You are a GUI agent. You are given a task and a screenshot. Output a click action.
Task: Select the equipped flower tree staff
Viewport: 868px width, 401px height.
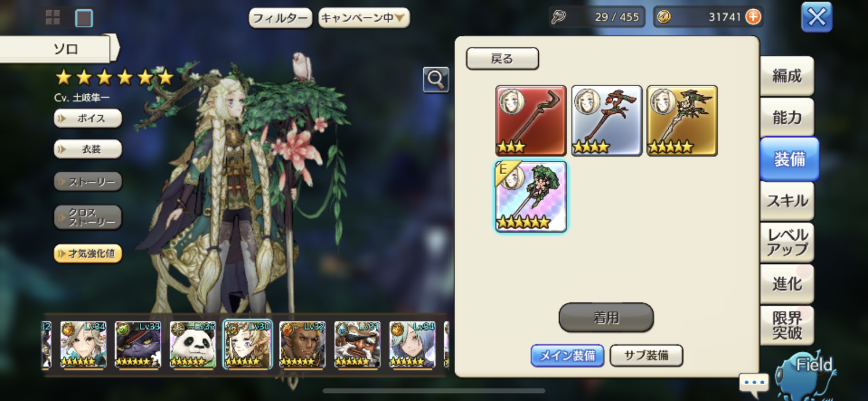[x=531, y=197]
